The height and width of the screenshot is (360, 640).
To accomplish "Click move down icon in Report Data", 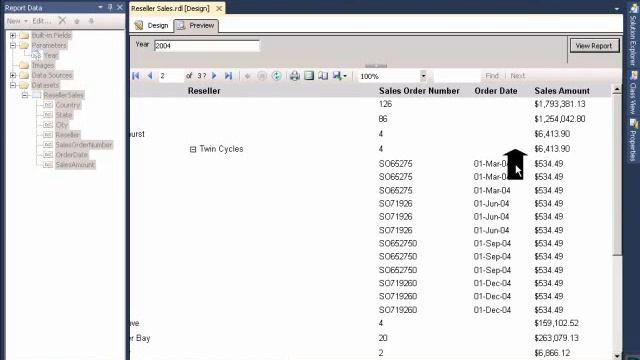I will pyautogui.click(x=91, y=21).
